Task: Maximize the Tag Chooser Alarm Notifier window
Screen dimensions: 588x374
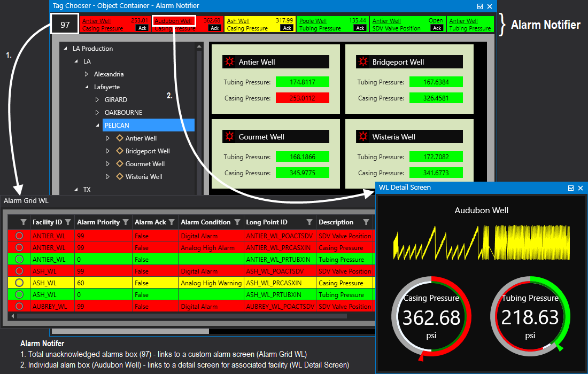Action: point(480,6)
